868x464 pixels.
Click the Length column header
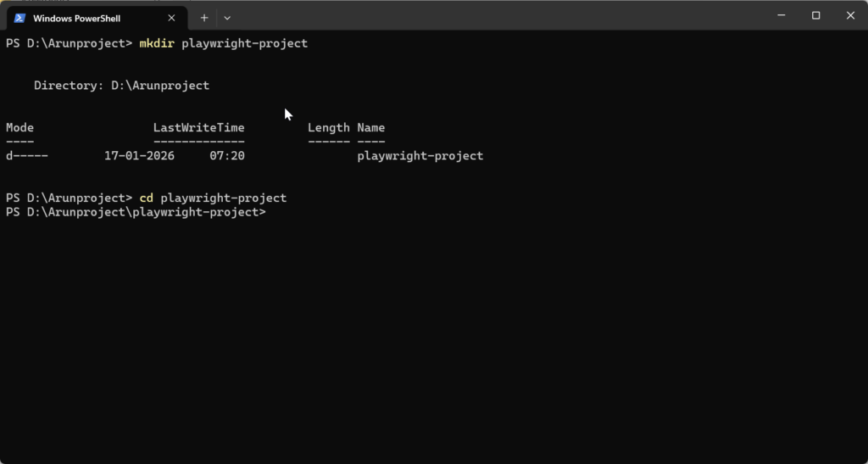coord(328,128)
